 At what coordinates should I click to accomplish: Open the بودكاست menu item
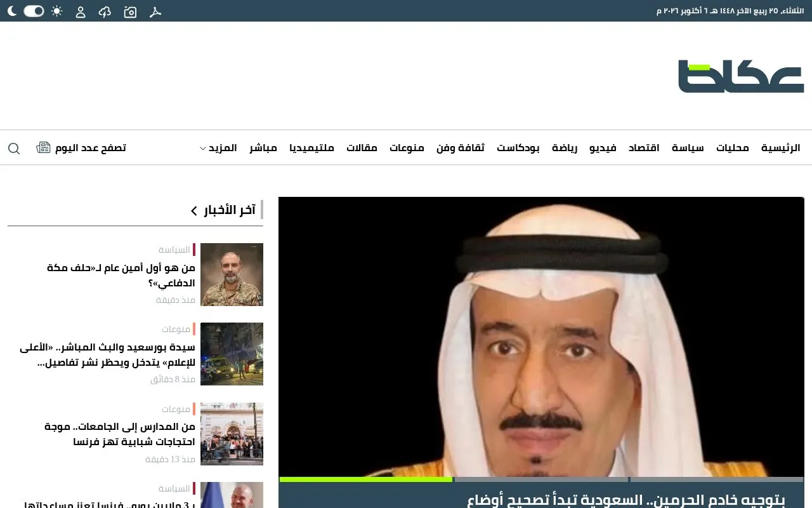coord(518,148)
